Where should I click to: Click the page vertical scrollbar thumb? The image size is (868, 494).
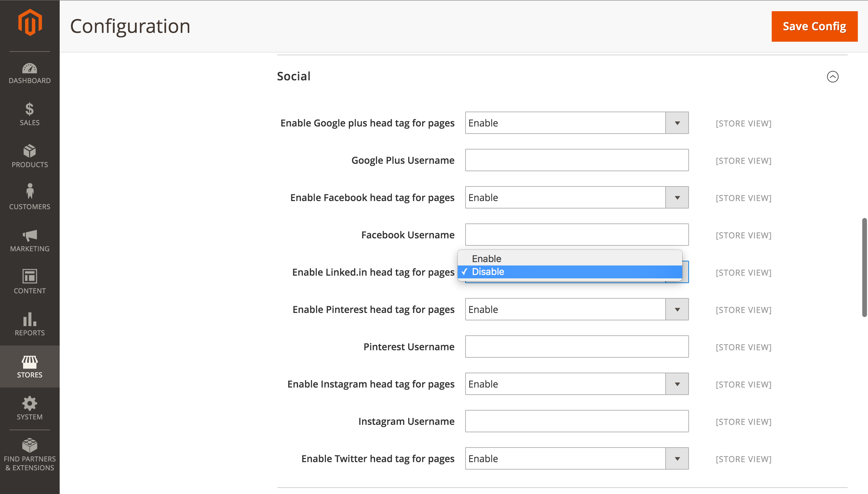865,268
